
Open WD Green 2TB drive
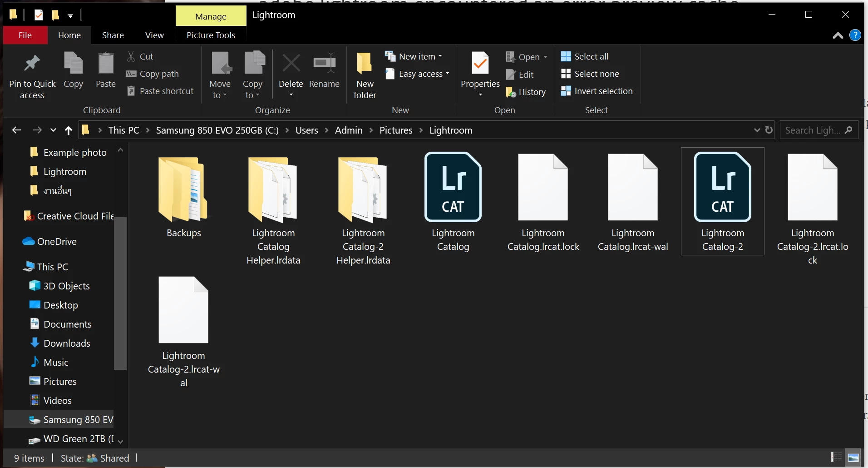[x=70, y=438]
